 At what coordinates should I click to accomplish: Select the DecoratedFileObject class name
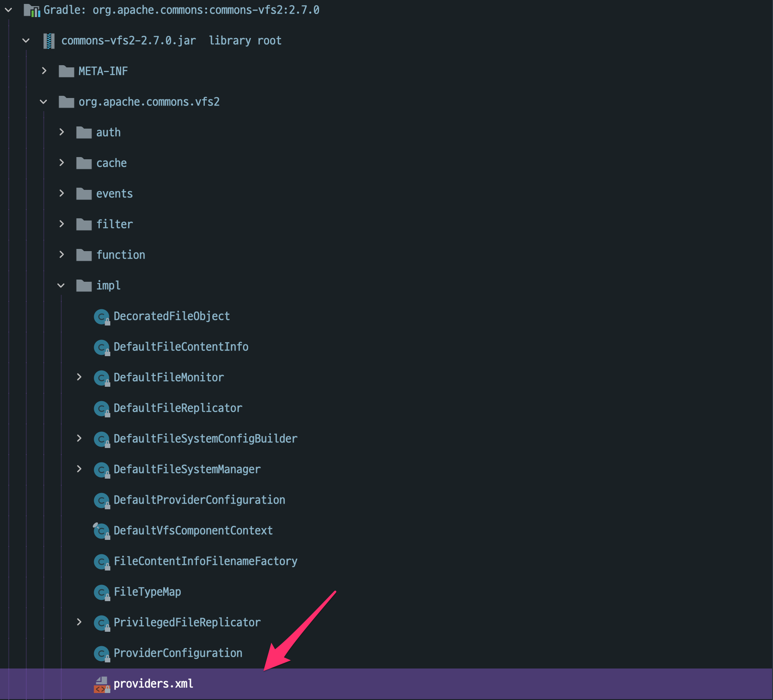(x=172, y=316)
